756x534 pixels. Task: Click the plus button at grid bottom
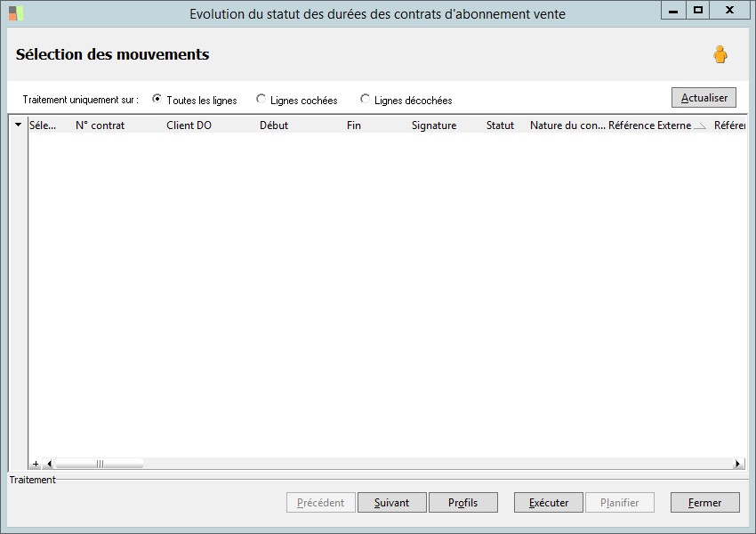point(36,464)
